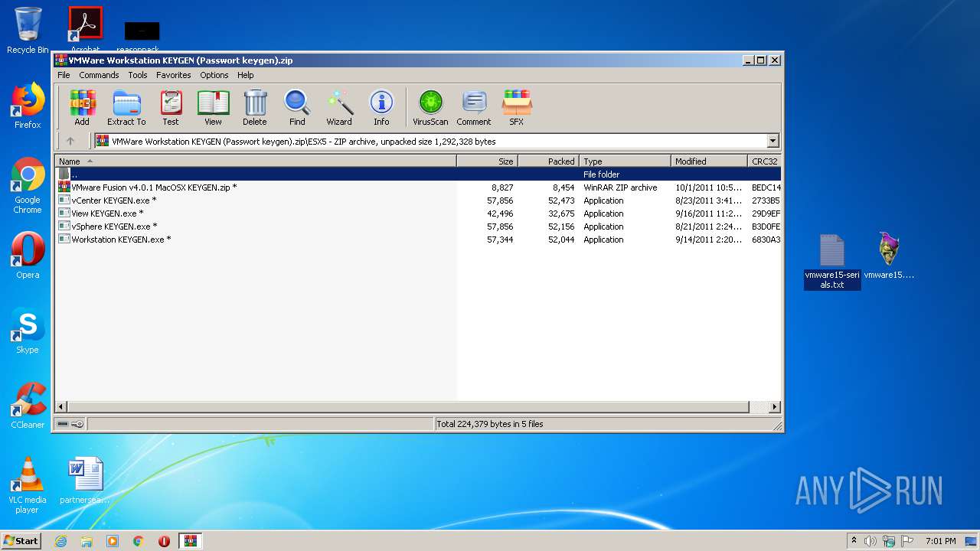Open the File menu

pos(64,75)
